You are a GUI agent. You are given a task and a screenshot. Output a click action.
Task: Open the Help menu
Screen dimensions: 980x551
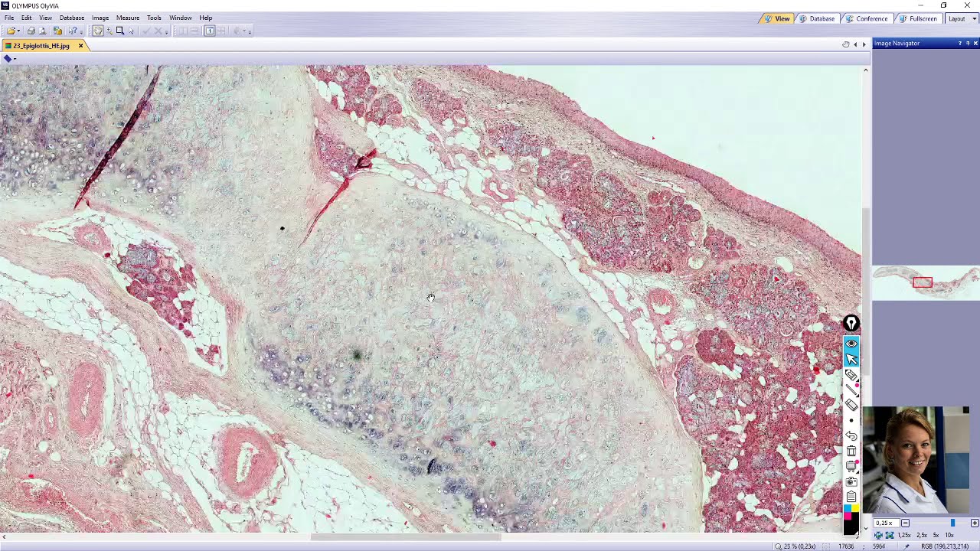point(206,18)
